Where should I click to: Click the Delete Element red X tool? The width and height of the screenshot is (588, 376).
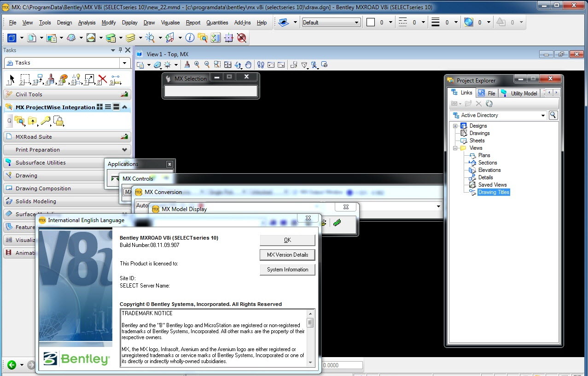point(102,79)
